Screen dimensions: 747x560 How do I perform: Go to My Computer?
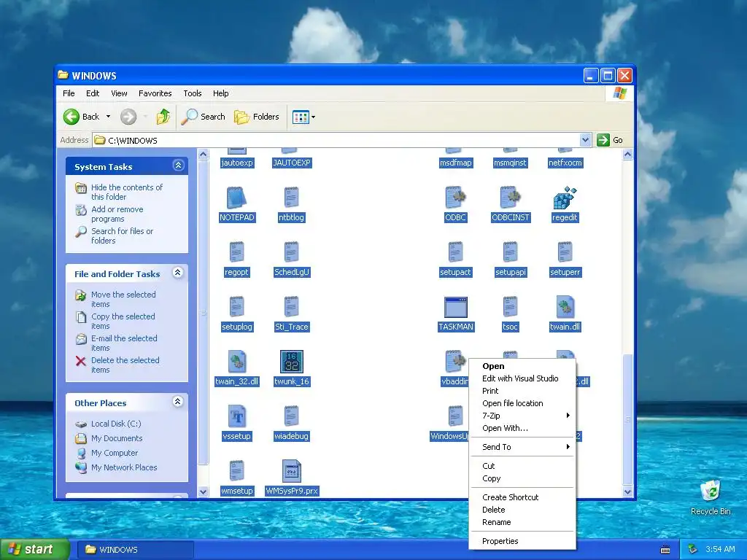tap(115, 453)
